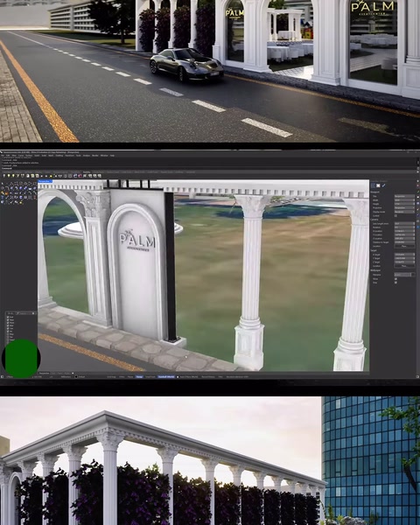Viewport: 420px width, 525px height.
Task: Click the Command prompt input line
Action: click(207, 168)
